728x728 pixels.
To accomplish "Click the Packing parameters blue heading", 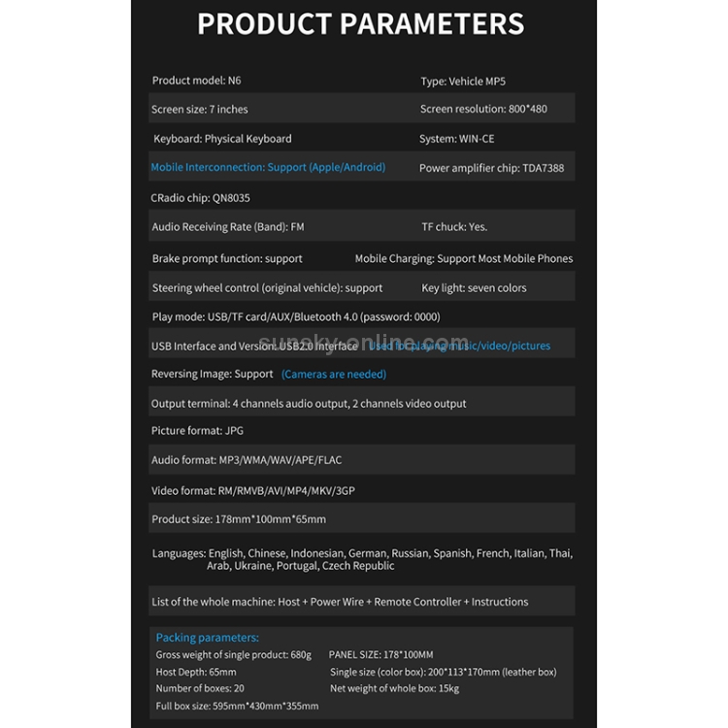I will pyautogui.click(x=207, y=638).
